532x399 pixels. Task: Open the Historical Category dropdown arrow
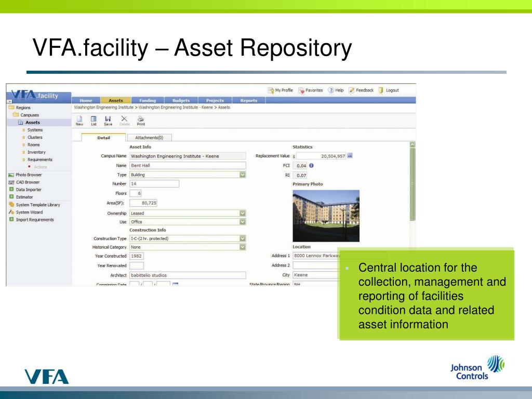point(242,247)
